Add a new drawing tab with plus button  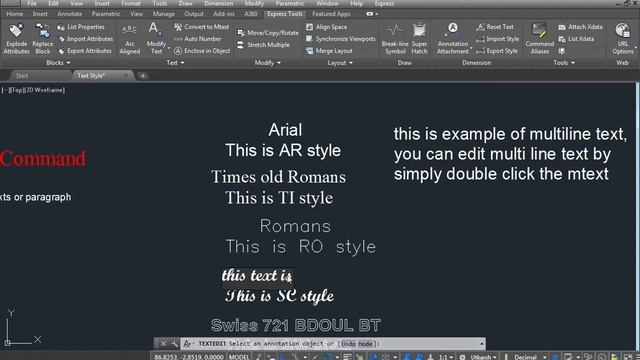pos(143,76)
